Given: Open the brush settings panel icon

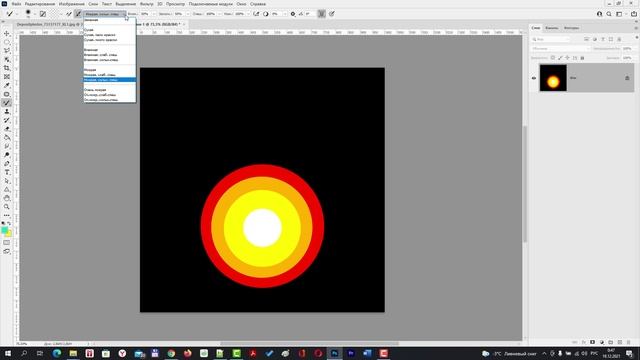Looking at the screenshot, I should 42,14.
